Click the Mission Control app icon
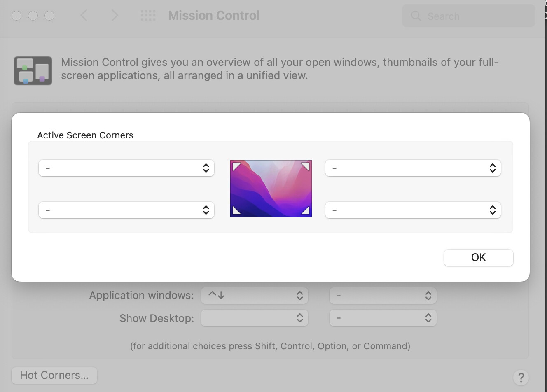The height and width of the screenshot is (392, 547). click(33, 71)
